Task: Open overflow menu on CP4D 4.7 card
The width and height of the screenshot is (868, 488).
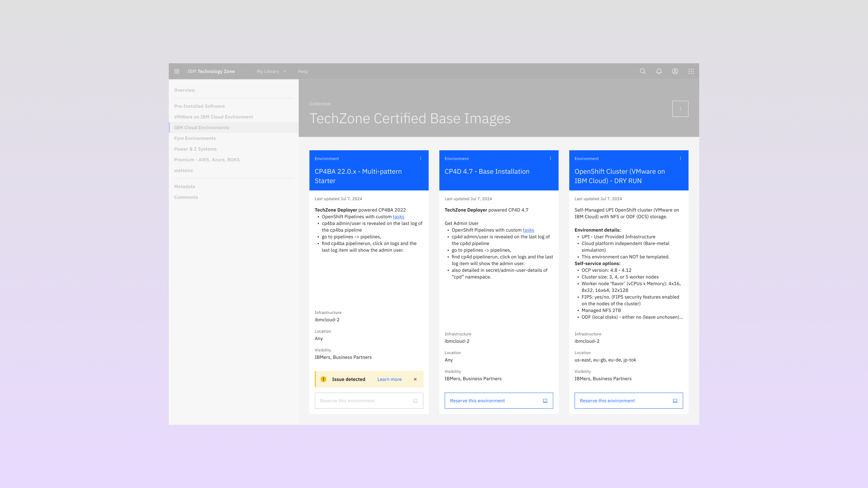Action: pos(551,159)
